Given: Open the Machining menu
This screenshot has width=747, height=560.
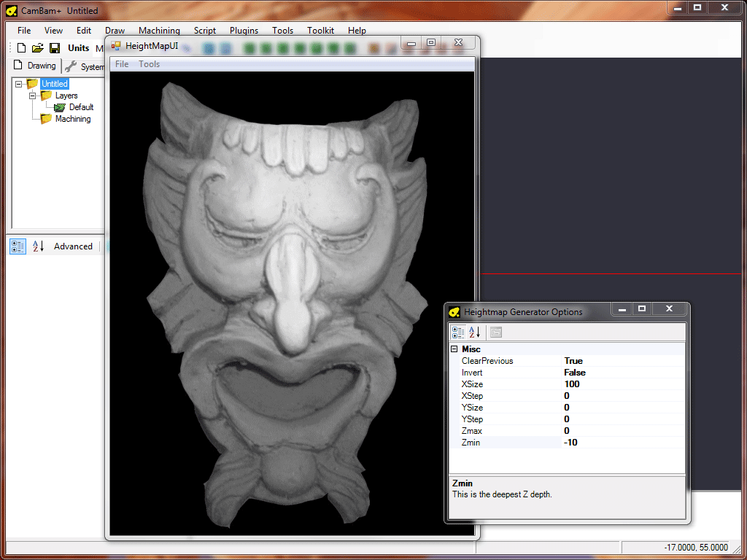Looking at the screenshot, I should (x=159, y=31).
